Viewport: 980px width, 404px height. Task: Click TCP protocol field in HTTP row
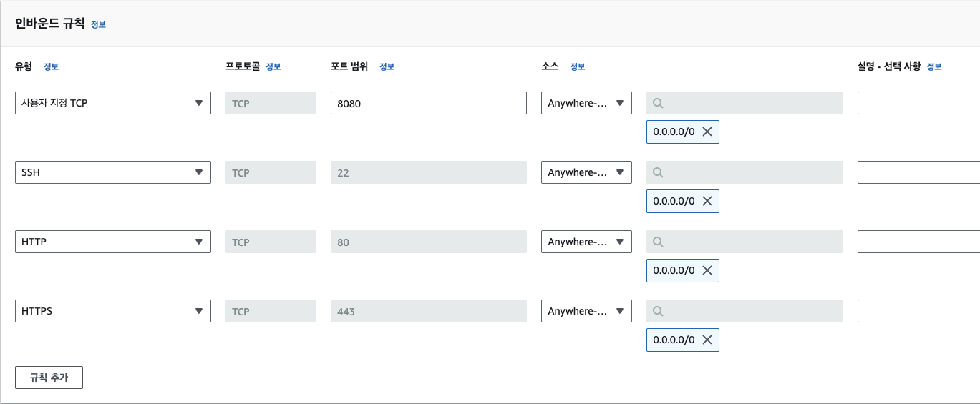pos(271,242)
